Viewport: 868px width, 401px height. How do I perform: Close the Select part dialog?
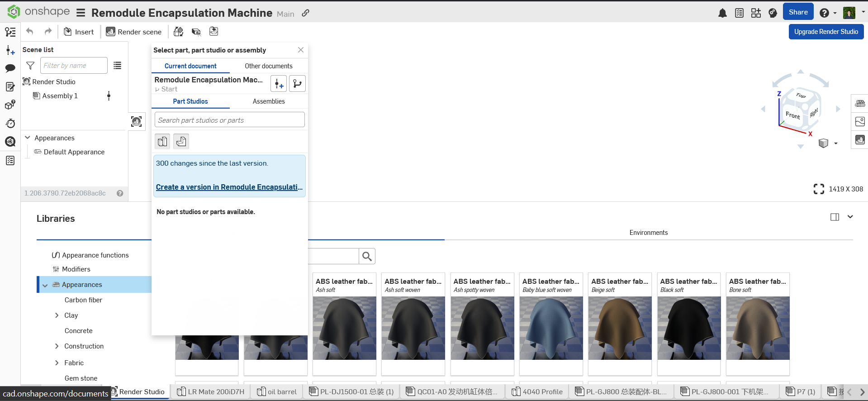coord(301,50)
